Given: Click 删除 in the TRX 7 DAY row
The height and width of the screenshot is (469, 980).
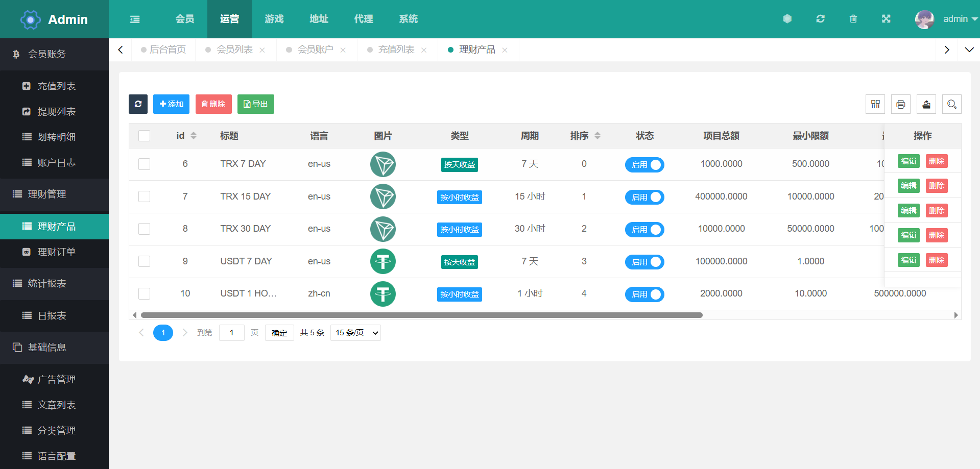Looking at the screenshot, I should tap(937, 161).
